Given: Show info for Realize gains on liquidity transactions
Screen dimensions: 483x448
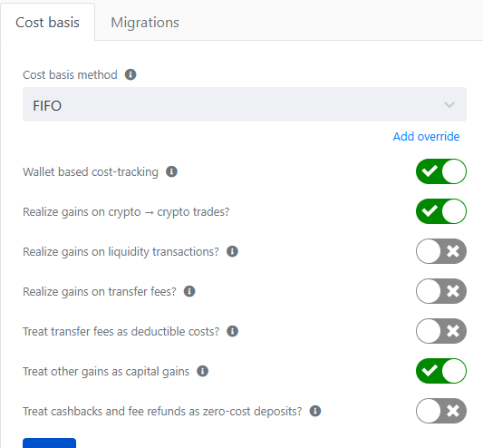Looking at the screenshot, I should click(232, 251).
